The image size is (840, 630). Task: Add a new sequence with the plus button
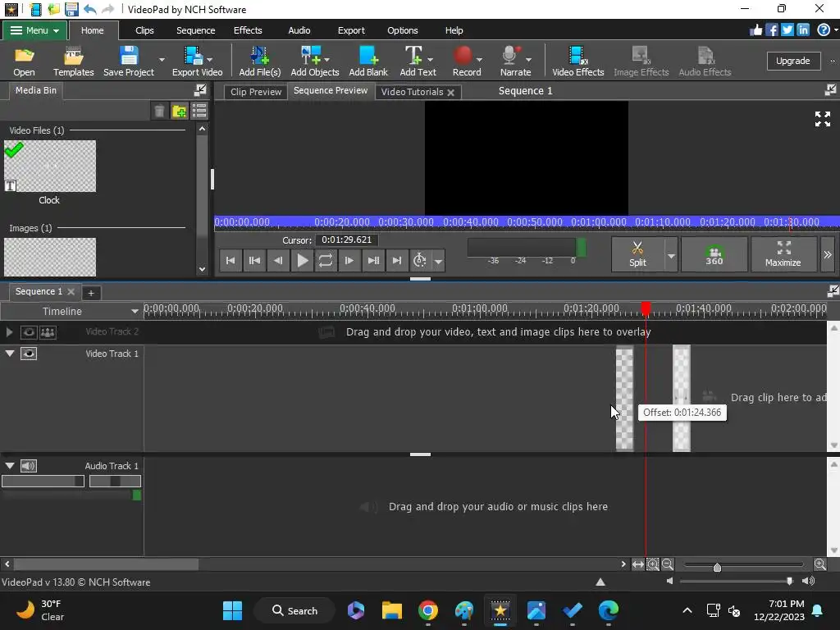coord(91,293)
